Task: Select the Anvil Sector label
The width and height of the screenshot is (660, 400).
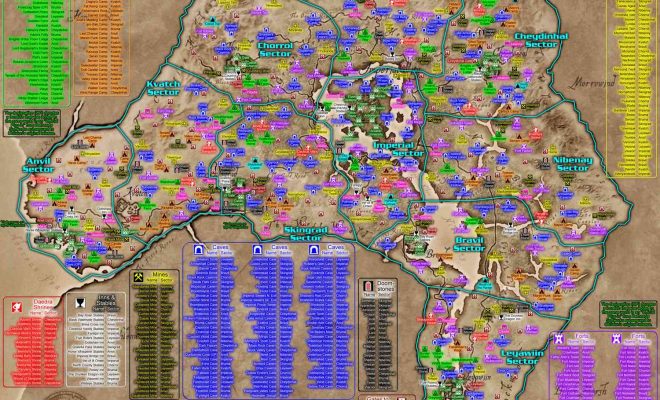Action: [x=38, y=165]
